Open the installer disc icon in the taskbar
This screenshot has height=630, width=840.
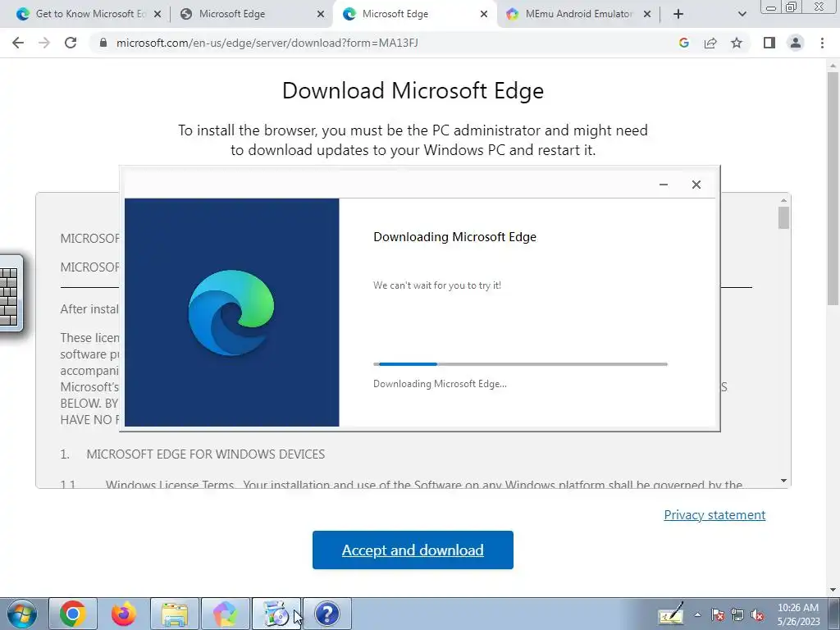(276, 614)
